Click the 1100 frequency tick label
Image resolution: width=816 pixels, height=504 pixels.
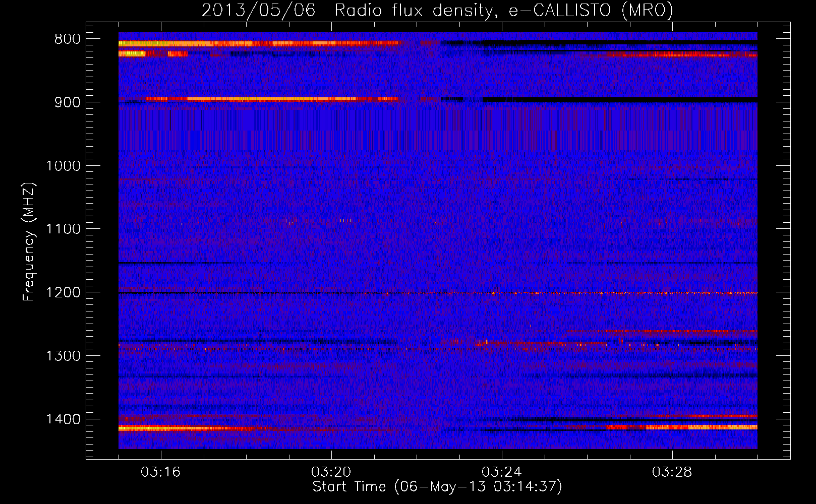click(63, 229)
